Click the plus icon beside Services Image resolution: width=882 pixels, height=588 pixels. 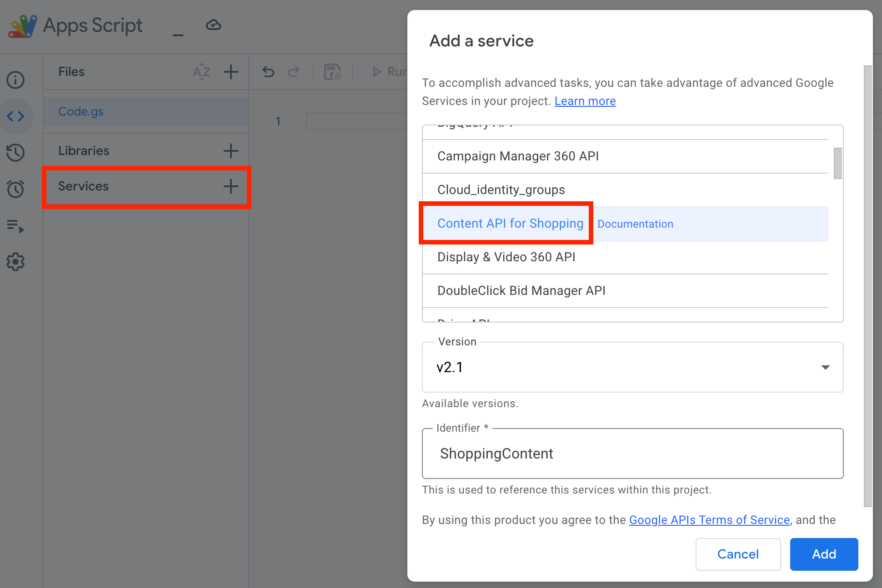point(231,186)
